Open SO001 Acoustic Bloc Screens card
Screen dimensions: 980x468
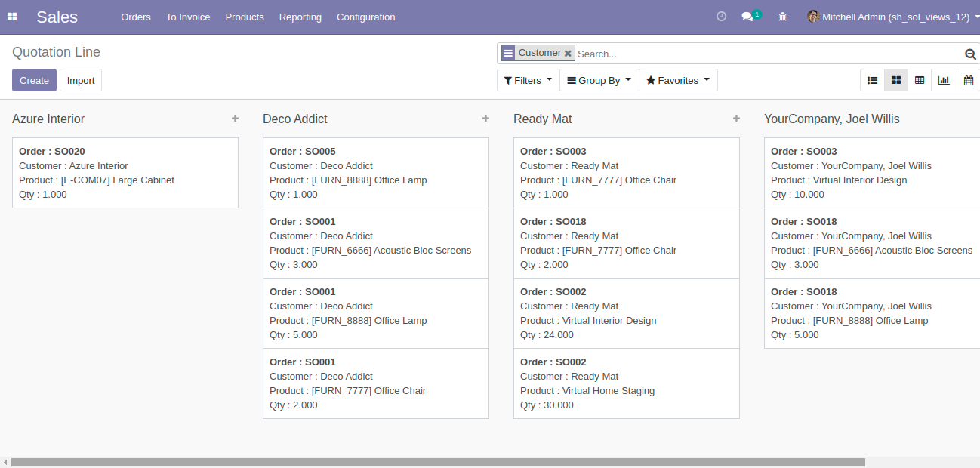(x=376, y=243)
